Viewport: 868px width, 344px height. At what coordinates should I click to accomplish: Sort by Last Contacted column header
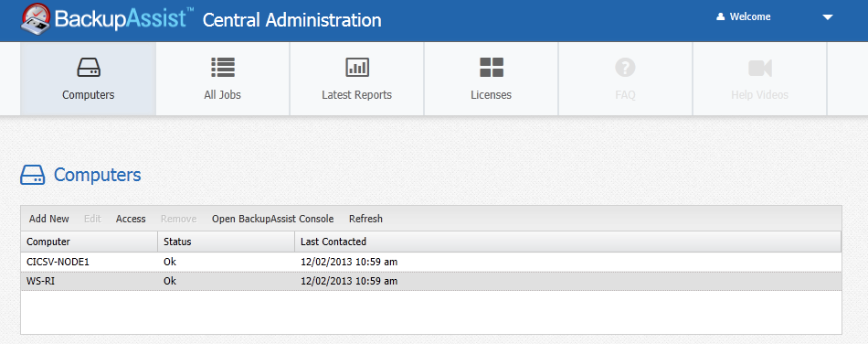(x=567, y=242)
